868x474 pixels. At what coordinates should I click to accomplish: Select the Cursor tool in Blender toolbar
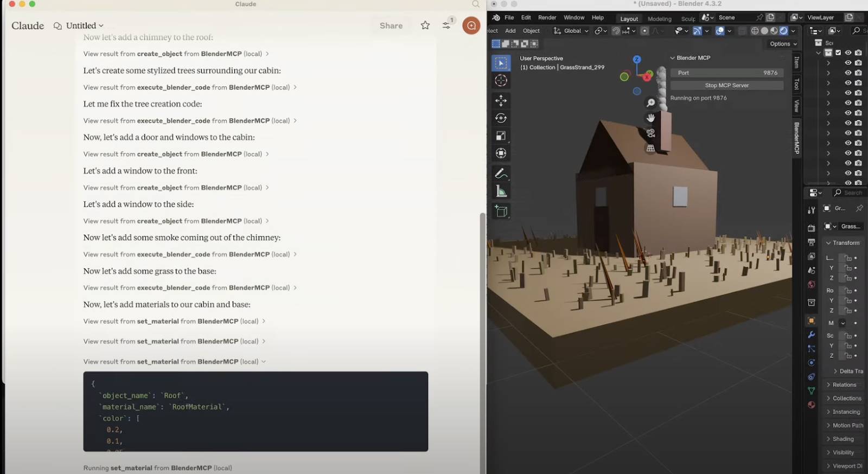tap(501, 81)
